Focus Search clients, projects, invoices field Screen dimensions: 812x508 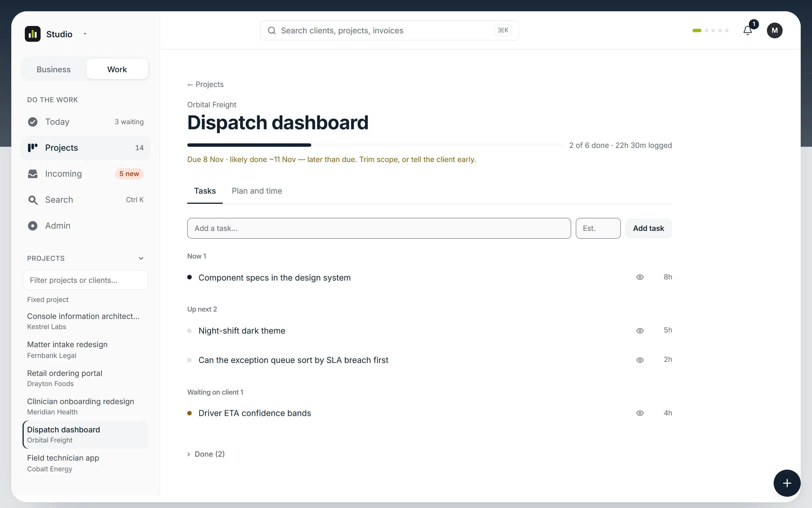(389, 30)
